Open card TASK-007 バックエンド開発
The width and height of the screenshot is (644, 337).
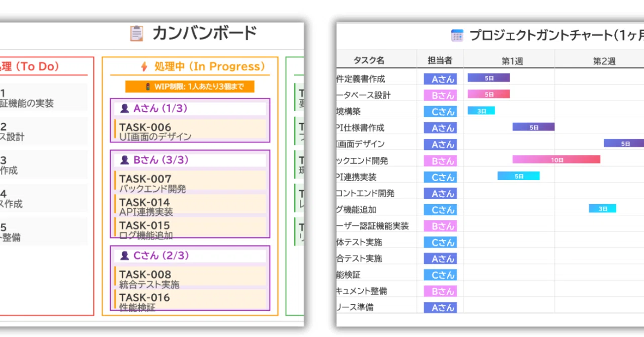pos(190,183)
